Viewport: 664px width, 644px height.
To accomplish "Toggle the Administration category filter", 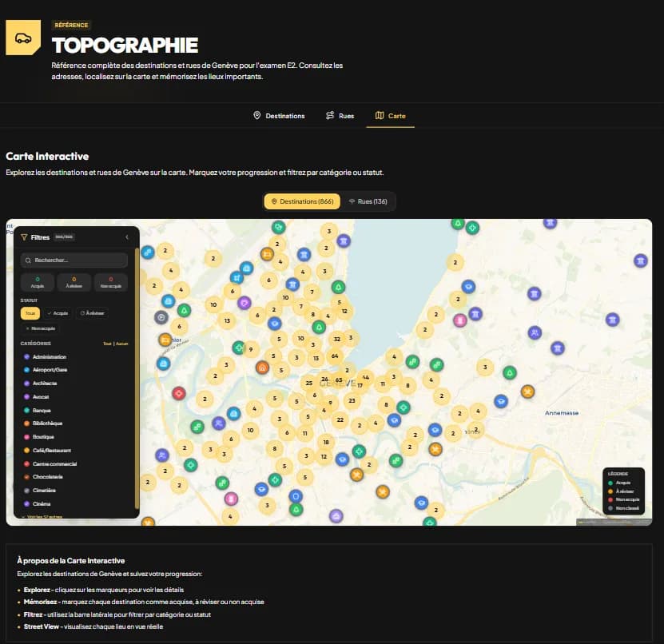I will pyautogui.click(x=46, y=357).
